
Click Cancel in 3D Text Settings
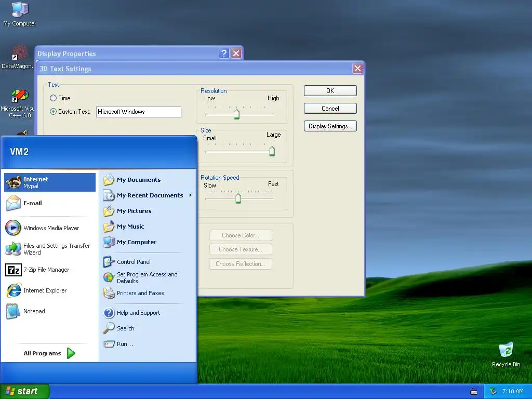[x=330, y=108]
